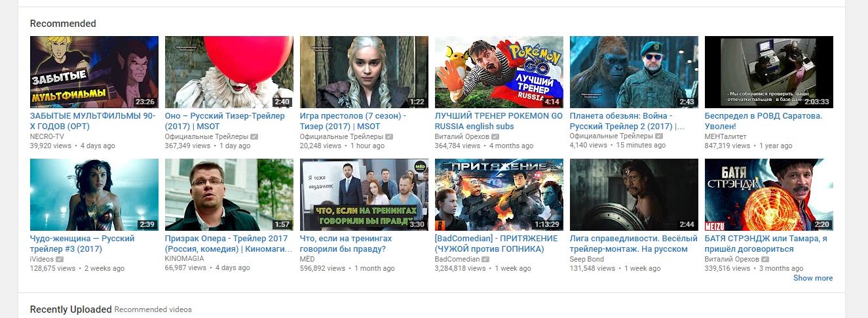868x318 pixels.
Task: Click title ЛУЧШИЙ ТРЕНЕР POKEMON GO RUSSIA
Action: [499, 121]
